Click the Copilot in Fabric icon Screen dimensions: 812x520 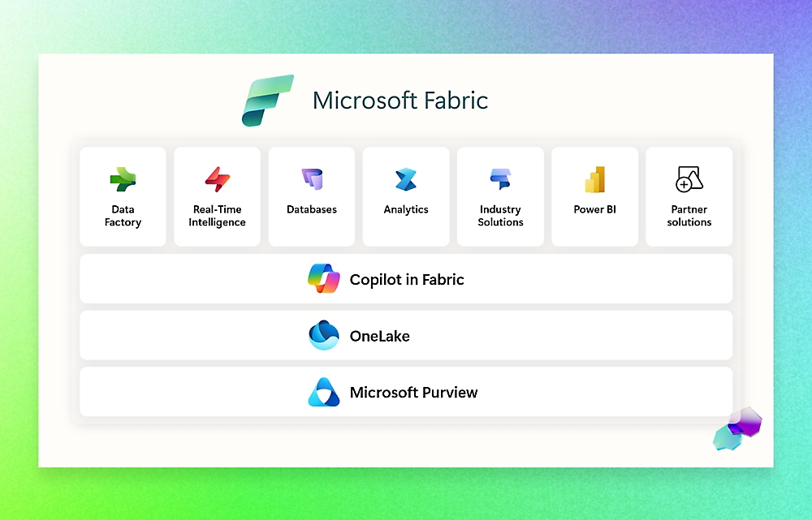coord(324,279)
